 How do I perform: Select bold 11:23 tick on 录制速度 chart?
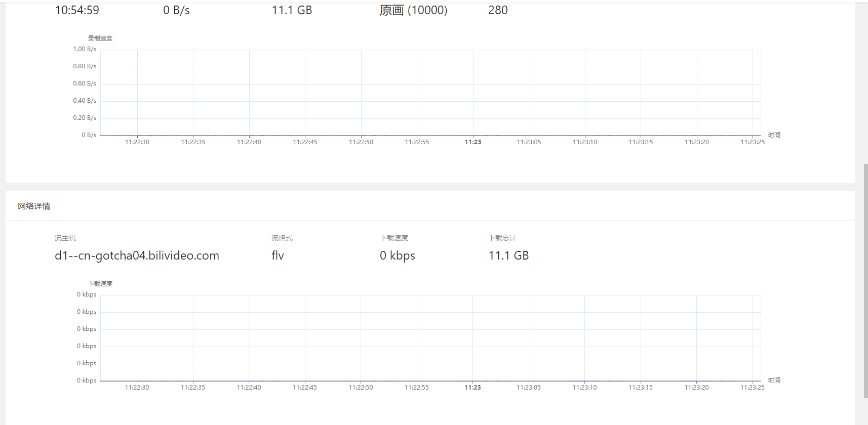473,142
